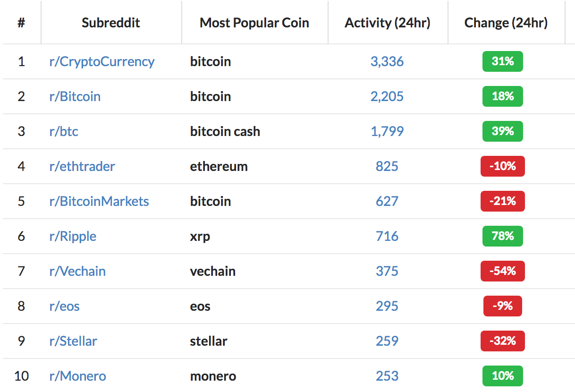This screenshot has height=392, width=575.
Task: Go to the r/Stellar link
Action: [x=73, y=341]
